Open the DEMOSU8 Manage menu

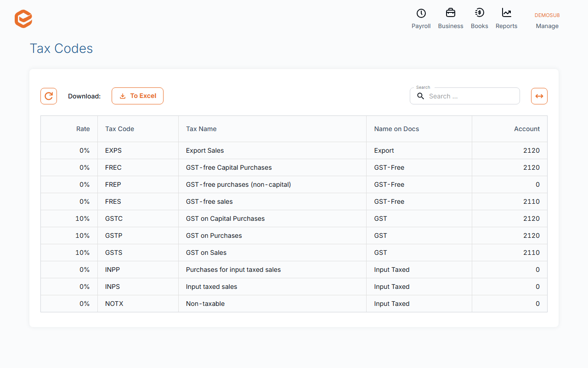547,21
